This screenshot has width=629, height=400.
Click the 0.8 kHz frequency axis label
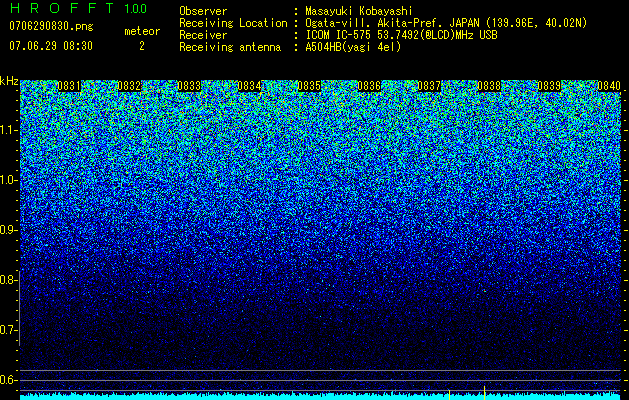click(x=8, y=280)
